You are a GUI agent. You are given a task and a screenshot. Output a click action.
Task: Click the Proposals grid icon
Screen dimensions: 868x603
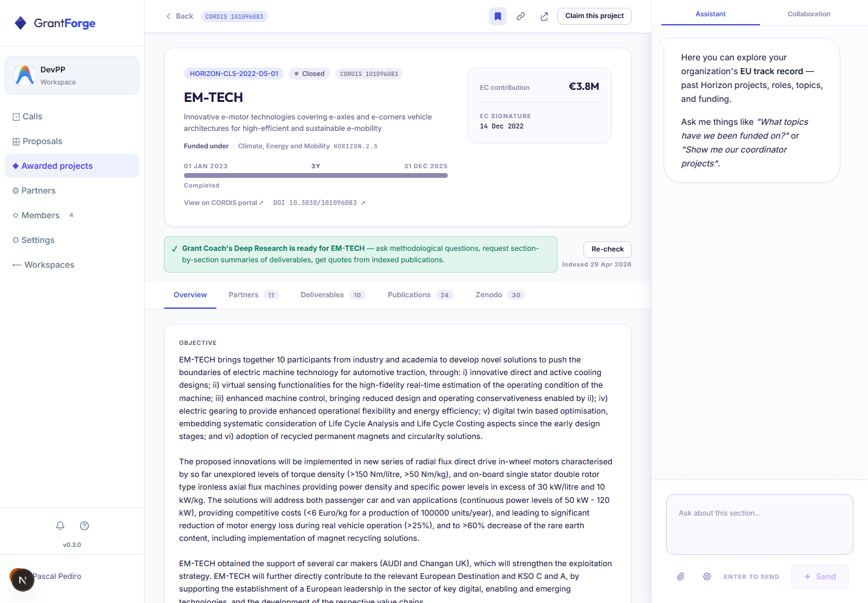click(x=16, y=142)
